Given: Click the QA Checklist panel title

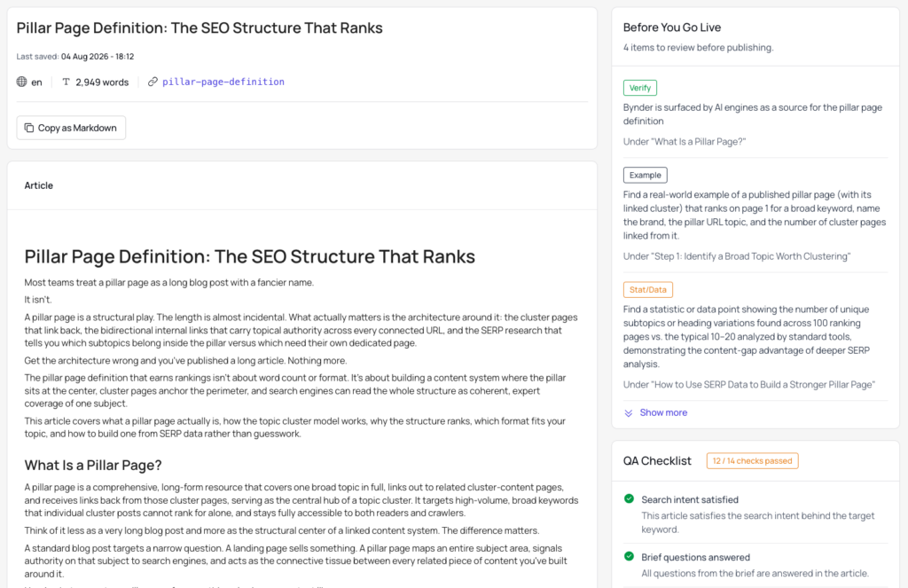Looking at the screenshot, I should click(657, 461).
